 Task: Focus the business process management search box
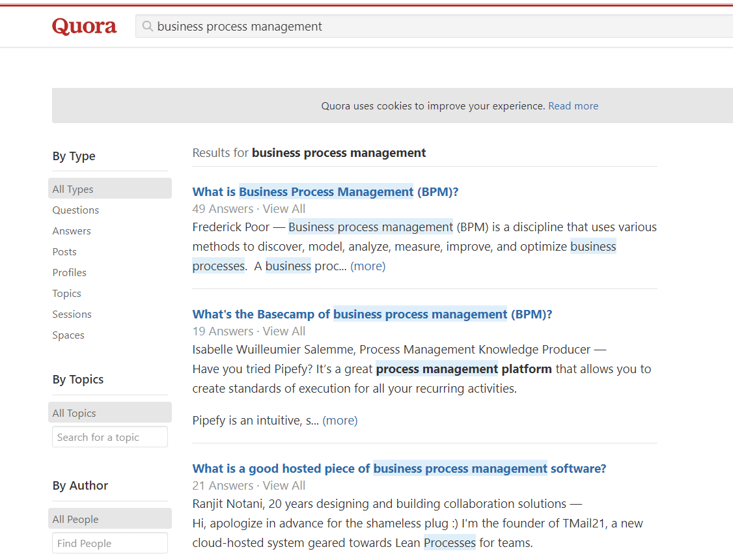point(435,26)
